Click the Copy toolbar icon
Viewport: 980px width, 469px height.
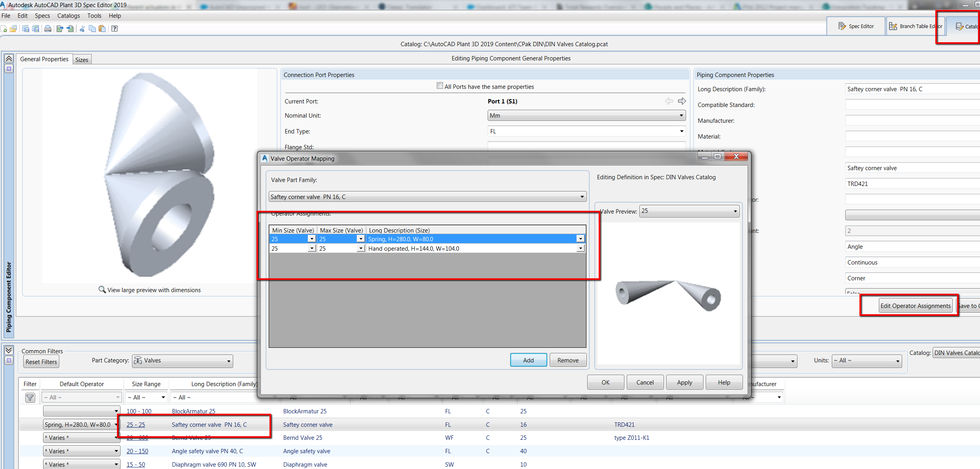92,28
